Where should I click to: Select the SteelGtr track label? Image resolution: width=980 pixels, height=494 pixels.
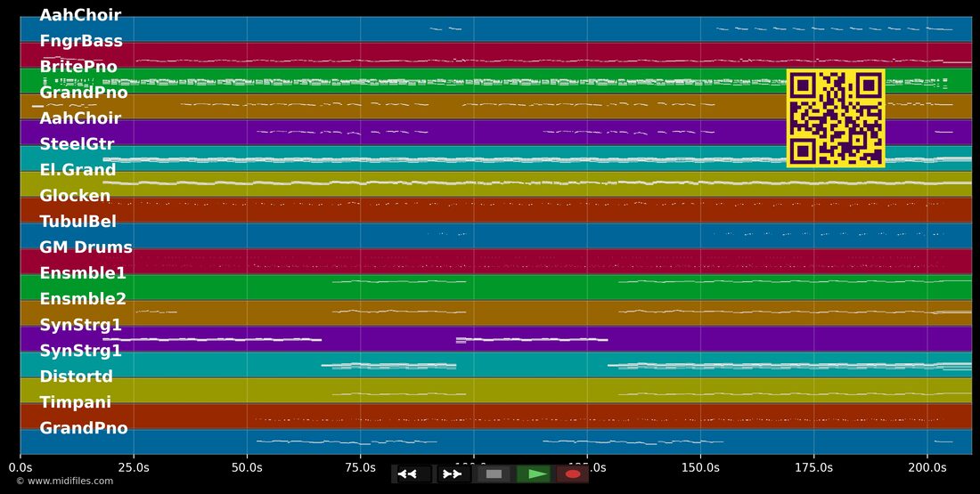tap(77, 144)
